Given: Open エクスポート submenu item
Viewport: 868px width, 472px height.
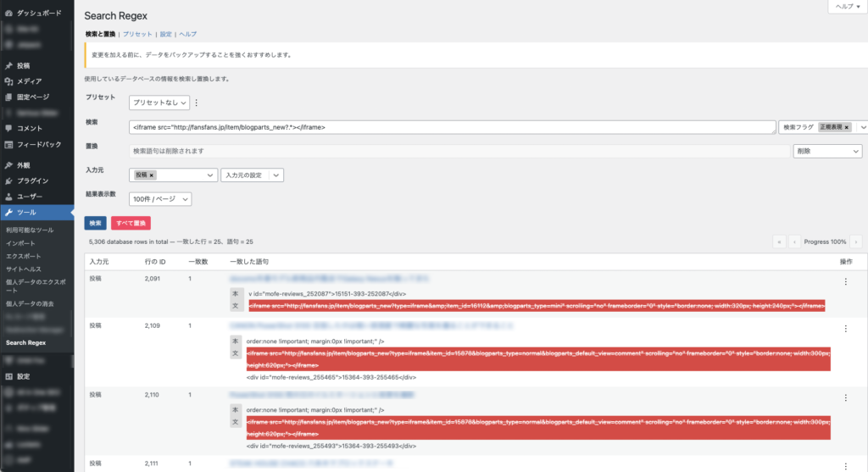Looking at the screenshot, I should pos(23,257).
